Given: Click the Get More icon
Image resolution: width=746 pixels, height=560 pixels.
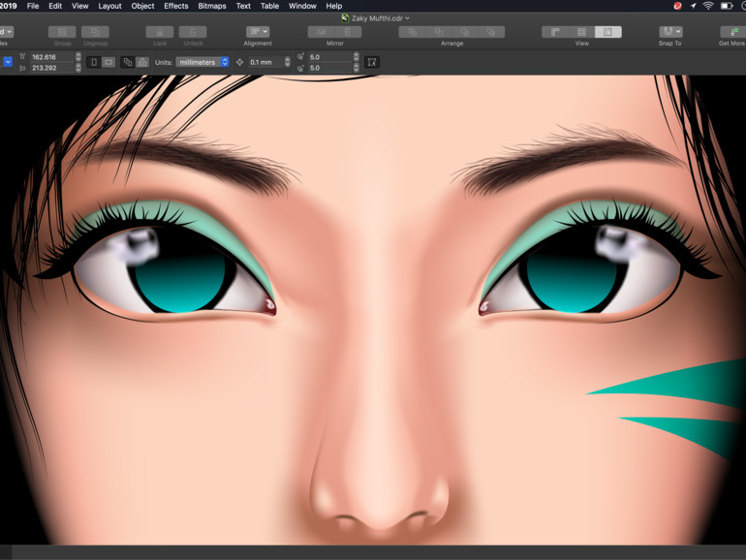Looking at the screenshot, I should [x=732, y=32].
